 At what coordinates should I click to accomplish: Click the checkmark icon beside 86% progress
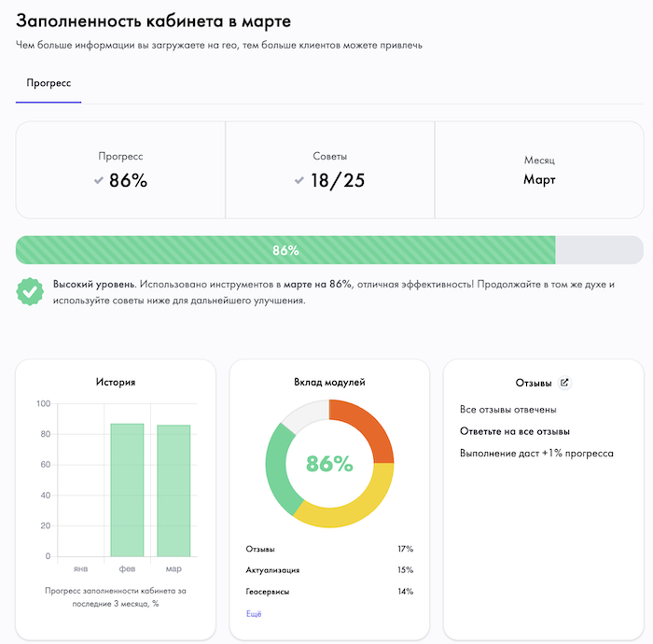pos(99,180)
